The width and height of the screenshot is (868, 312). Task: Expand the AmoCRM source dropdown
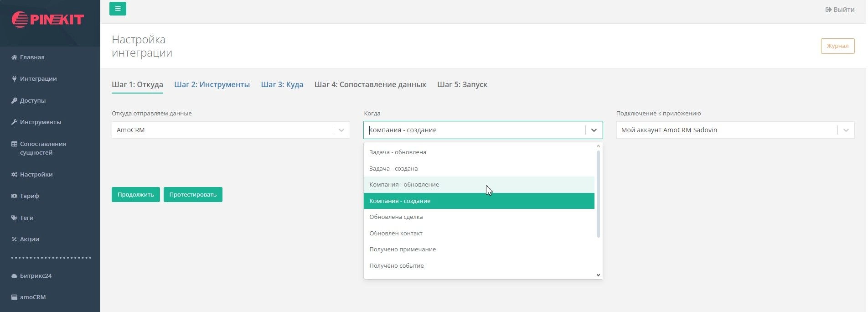tap(341, 130)
